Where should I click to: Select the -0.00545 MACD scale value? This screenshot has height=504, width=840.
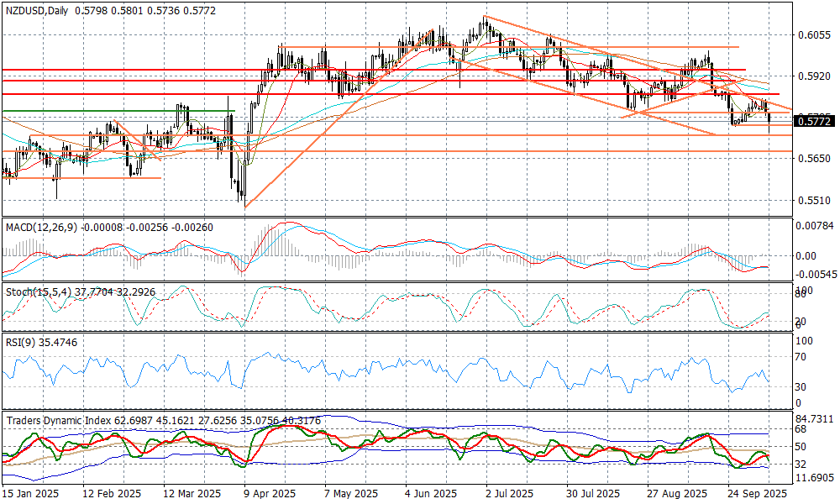pyautogui.click(x=816, y=275)
